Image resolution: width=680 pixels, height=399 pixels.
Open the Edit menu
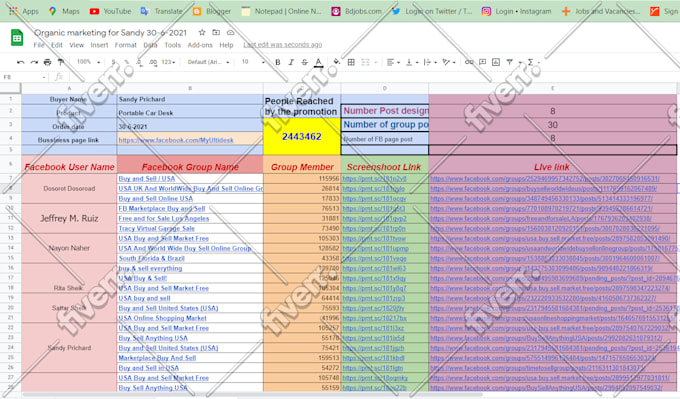click(57, 45)
